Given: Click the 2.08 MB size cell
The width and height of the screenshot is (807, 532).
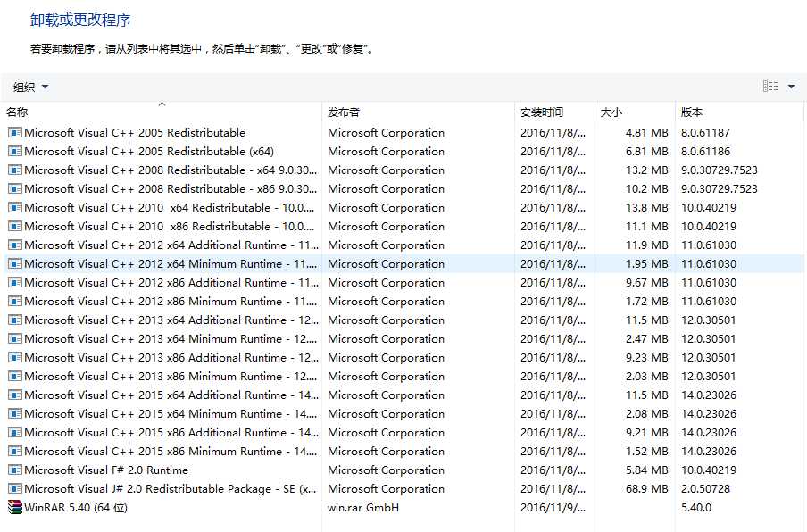Looking at the screenshot, I should click(646, 414).
